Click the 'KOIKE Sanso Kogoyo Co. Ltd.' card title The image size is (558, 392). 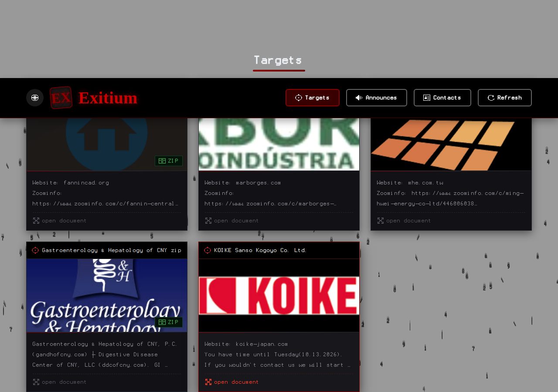pos(260,250)
